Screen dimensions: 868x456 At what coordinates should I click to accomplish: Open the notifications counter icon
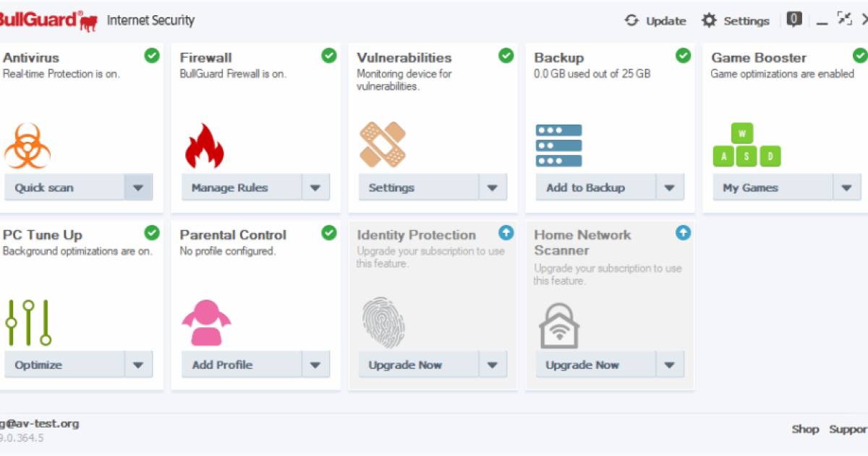coord(794,20)
